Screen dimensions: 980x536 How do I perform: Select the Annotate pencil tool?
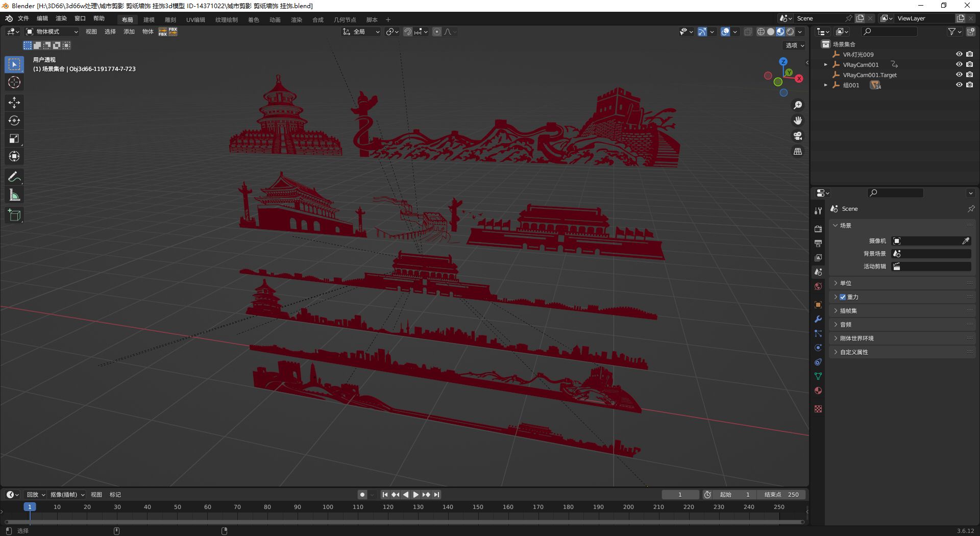click(x=14, y=177)
